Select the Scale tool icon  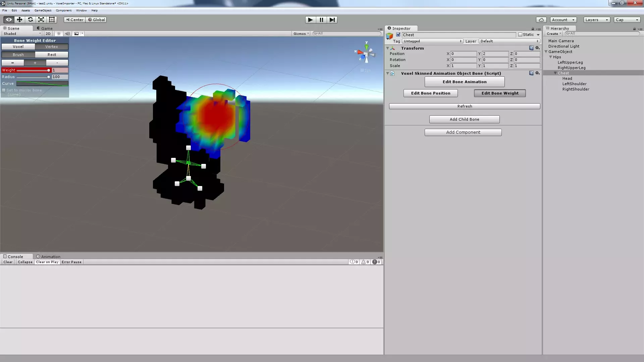coord(41,20)
